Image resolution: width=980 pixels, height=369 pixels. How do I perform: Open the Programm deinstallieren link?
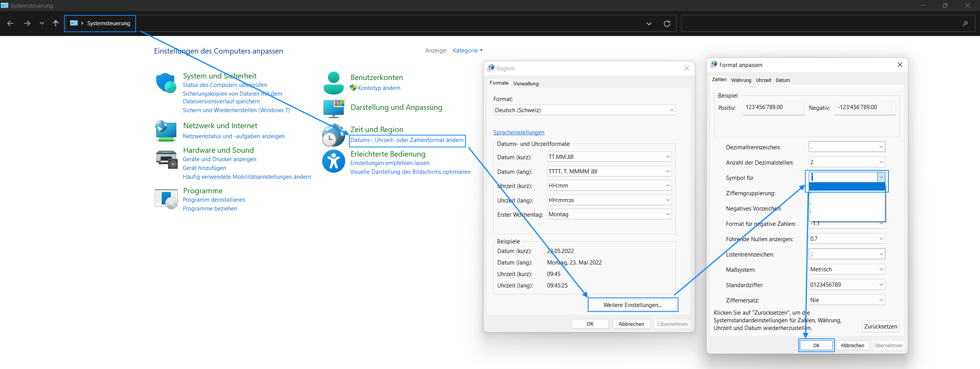coord(214,200)
